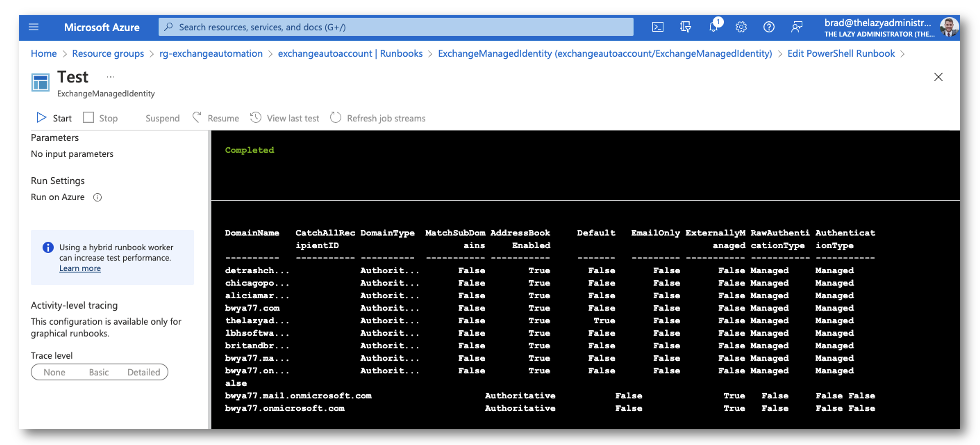Screen dimensions: 980x445
Task: Open Resource groups breadcrumb
Action: (x=108, y=54)
